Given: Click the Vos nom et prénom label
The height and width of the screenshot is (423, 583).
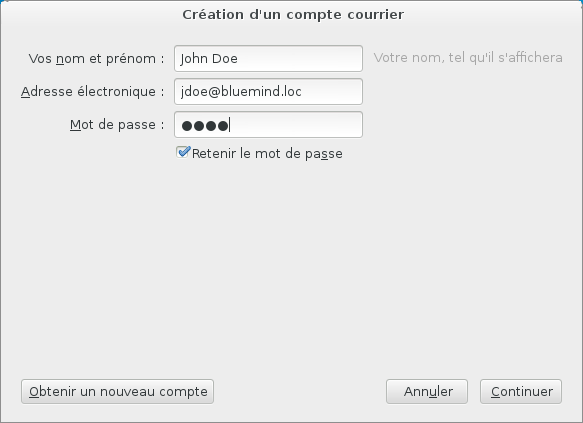Looking at the screenshot, I should point(96,59).
